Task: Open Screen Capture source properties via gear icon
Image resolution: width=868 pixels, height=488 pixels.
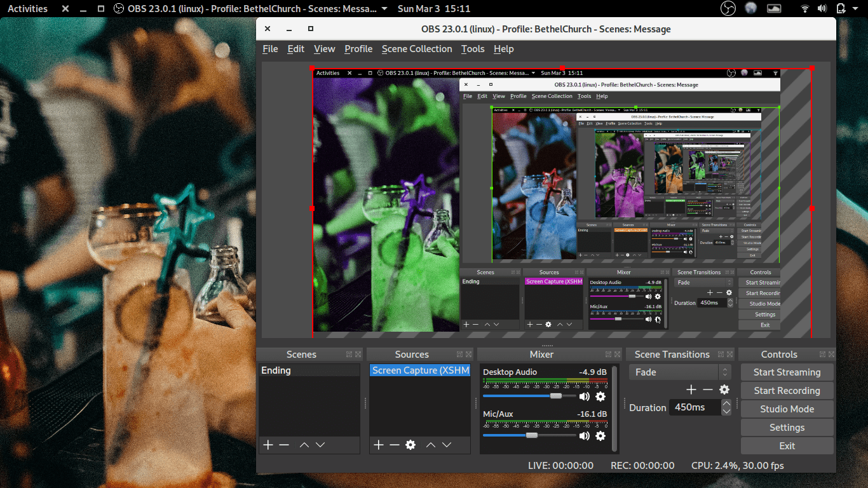Action: (x=410, y=445)
